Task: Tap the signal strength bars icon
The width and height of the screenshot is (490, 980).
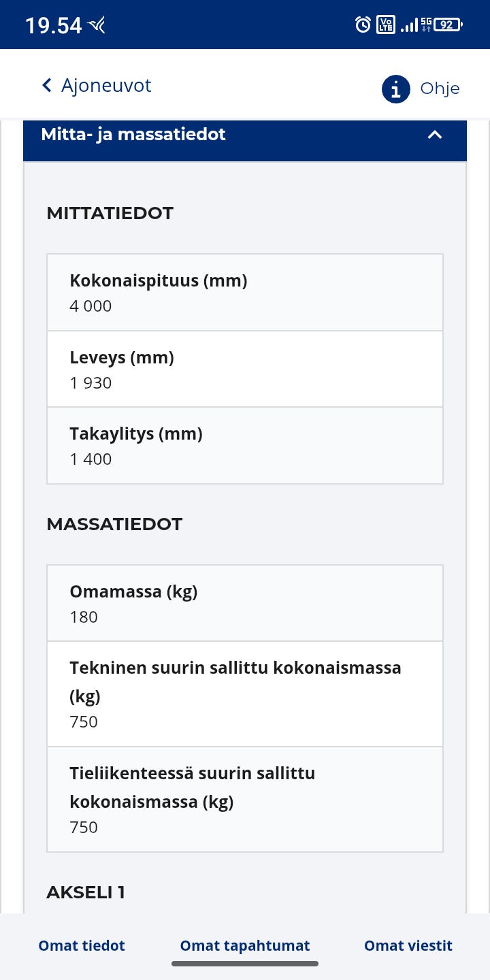Action: pyautogui.click(x=408, y=26)
